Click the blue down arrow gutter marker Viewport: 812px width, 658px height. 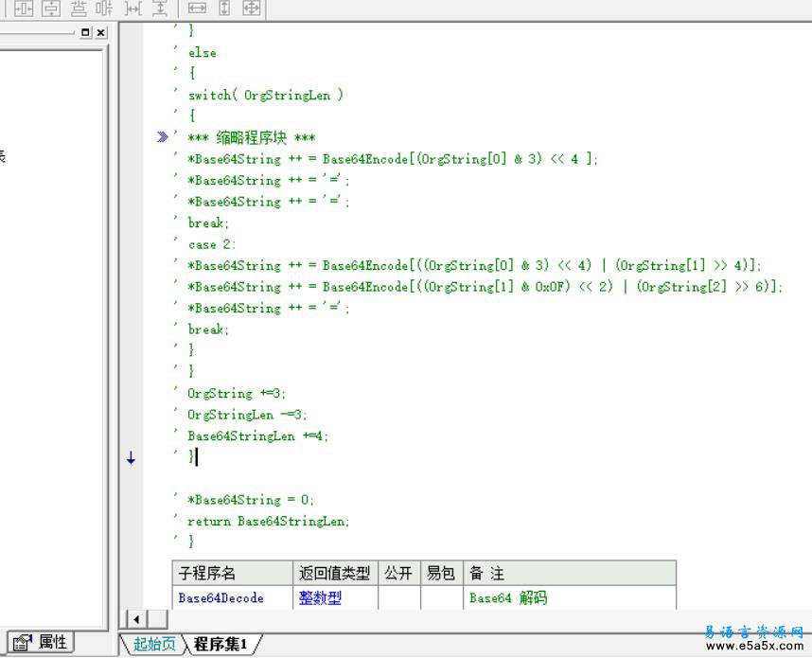coord(131,457)
